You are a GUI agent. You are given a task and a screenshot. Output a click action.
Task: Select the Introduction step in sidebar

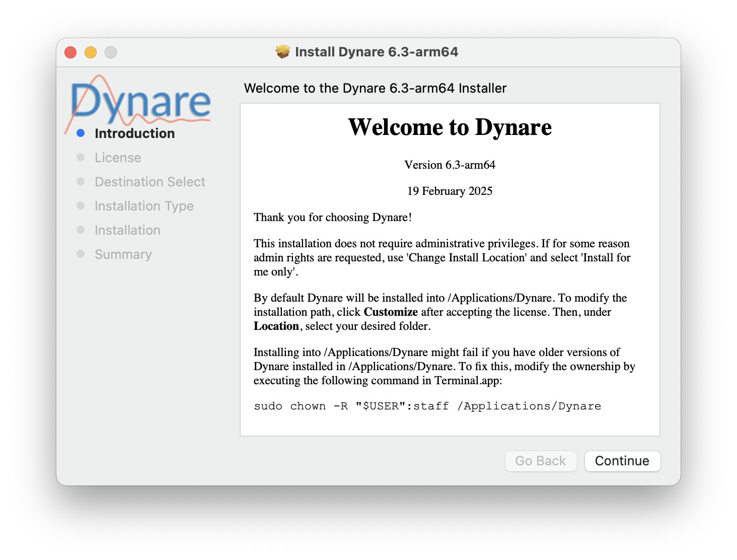pyautogui.click(x=135, y=133)
